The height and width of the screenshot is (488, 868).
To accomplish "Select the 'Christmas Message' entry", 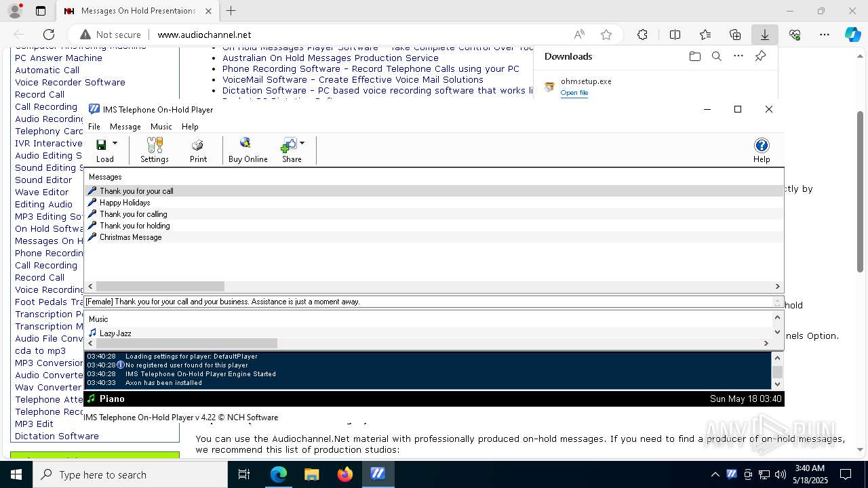I will [x=434, y=237].
